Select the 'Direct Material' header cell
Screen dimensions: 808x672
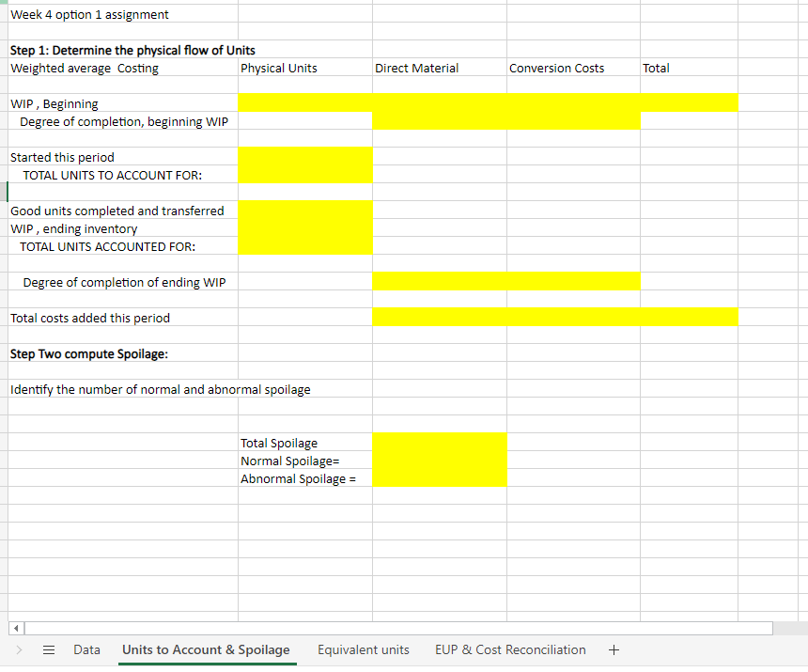(x=440, y=68)
